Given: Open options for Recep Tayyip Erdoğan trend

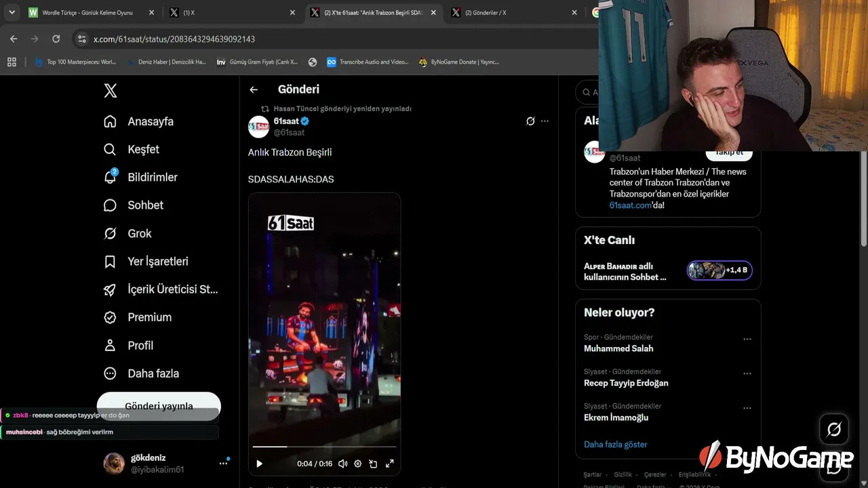Looking at the screenshot, I should coord(747,373).
